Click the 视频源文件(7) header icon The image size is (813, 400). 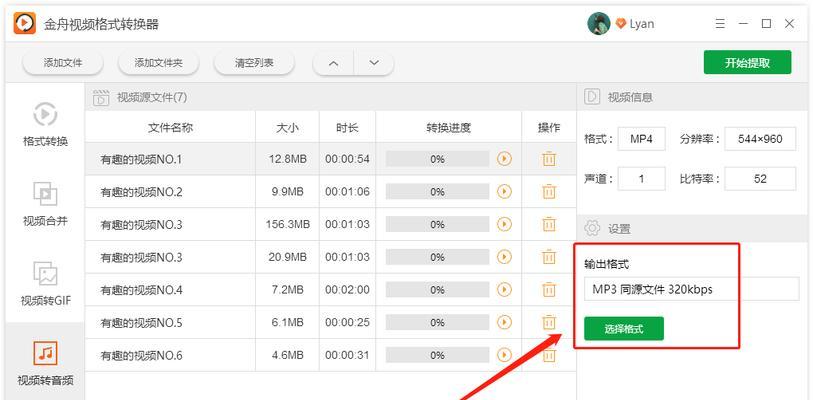tap(101, 98)
